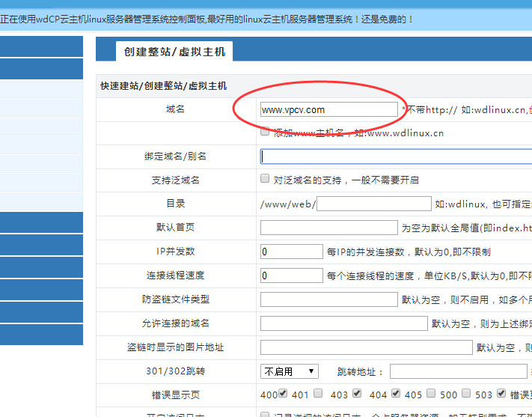This screenshot has height=417, width=532.
Task: Tick the 支持泛域名 checkbox
Action: click(265, 180)
